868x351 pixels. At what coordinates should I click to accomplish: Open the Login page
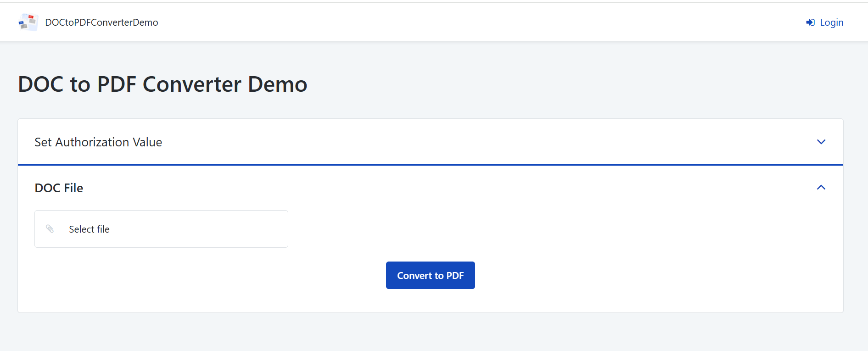pyautogui.click(x=831, y=22)
